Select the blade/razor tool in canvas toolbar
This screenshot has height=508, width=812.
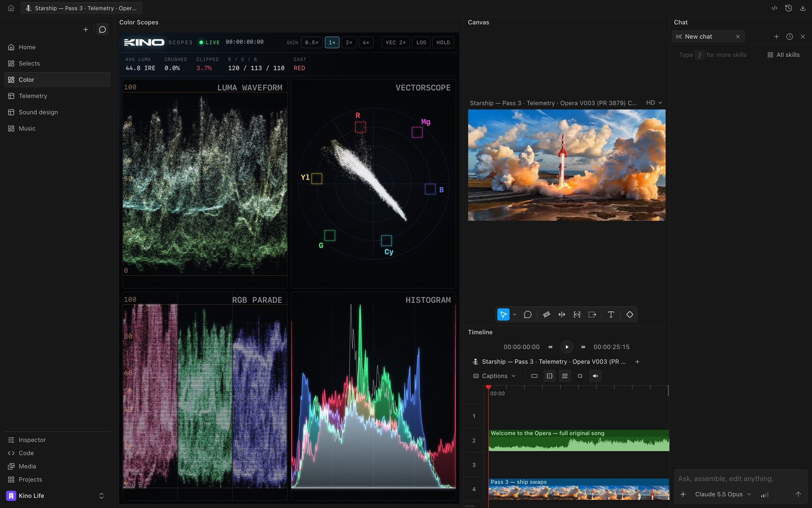click(546, 314)
